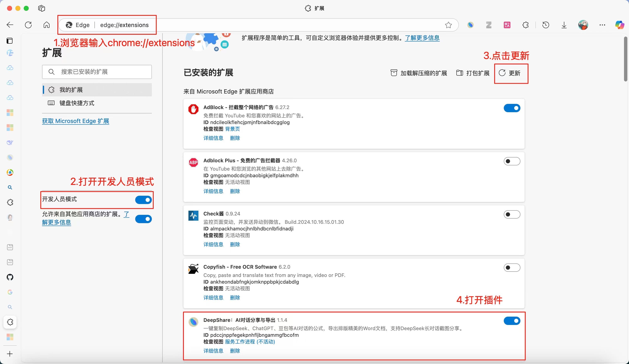Open Get Microsoft Edge extensions link
The height and width of the screenshot is (364, 629).
pyautogui.click(x=75, y=121)
